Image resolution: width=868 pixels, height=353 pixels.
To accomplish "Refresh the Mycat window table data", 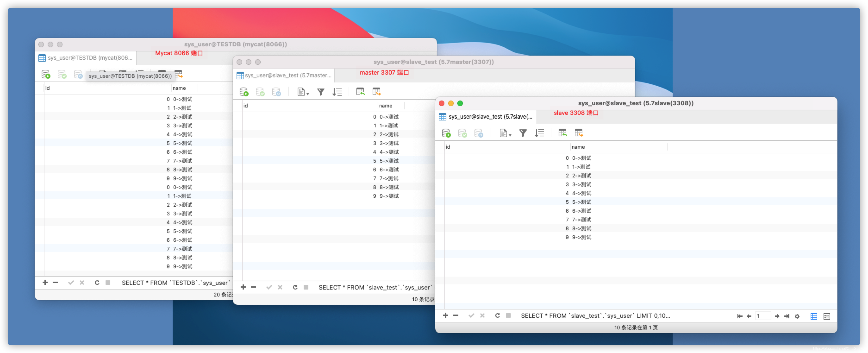I will pyautogui.click(x=97, y=283).
